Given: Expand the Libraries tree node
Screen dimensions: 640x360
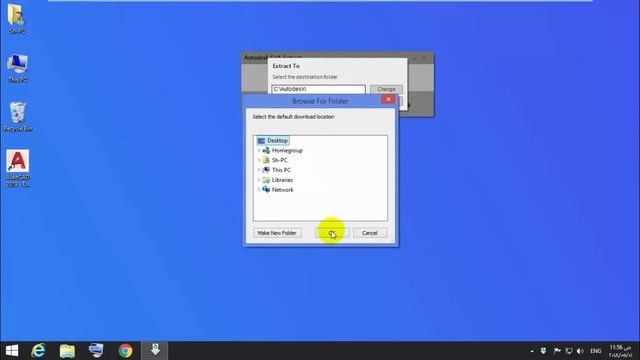Looking at the screenshot, I should coord(259,180).
